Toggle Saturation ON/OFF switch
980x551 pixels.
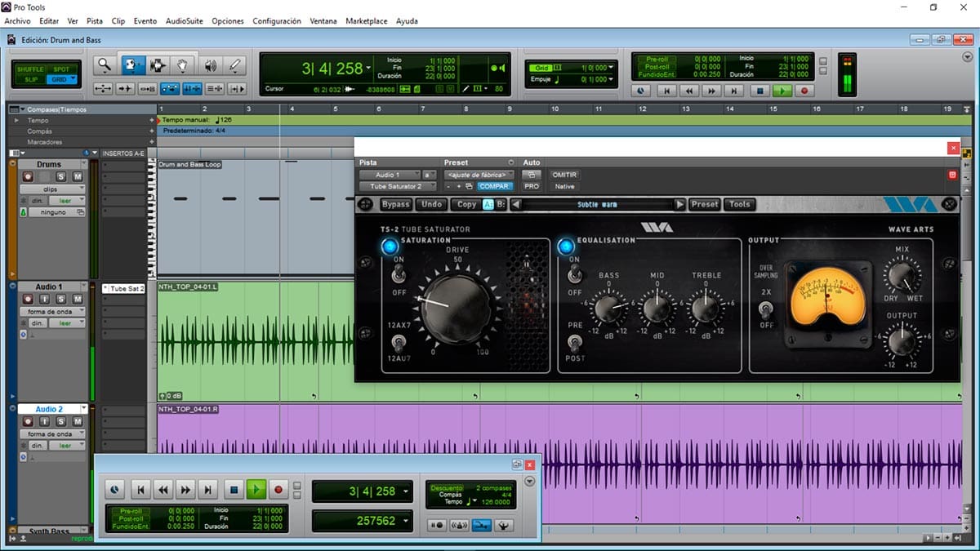[399, 276]
